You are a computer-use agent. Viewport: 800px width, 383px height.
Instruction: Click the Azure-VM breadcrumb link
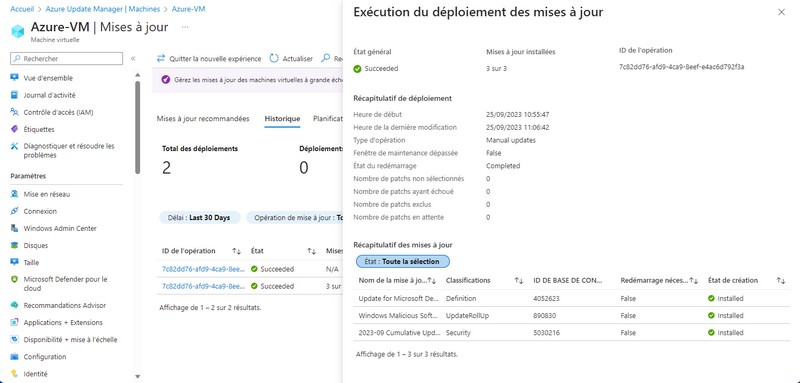188,9
